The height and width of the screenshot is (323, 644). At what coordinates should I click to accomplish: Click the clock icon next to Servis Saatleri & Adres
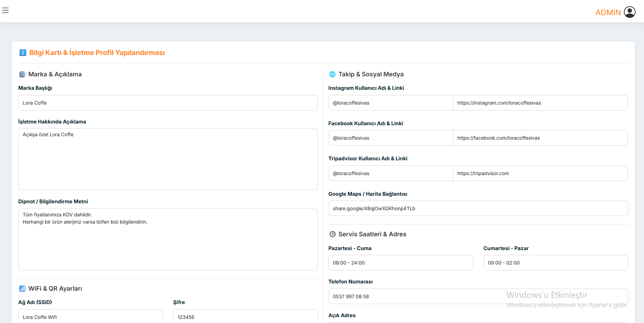click(332, 234)
